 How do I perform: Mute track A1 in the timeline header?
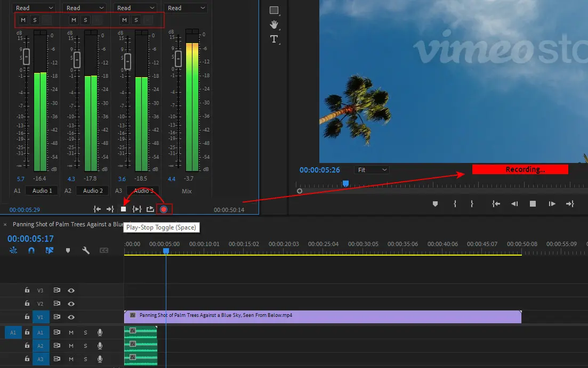coord(71,332)
